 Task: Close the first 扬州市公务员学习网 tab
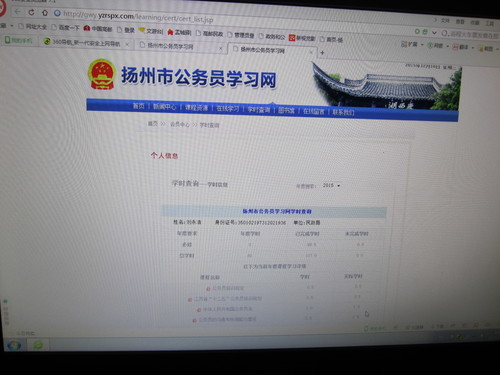(x=220, y=48)
